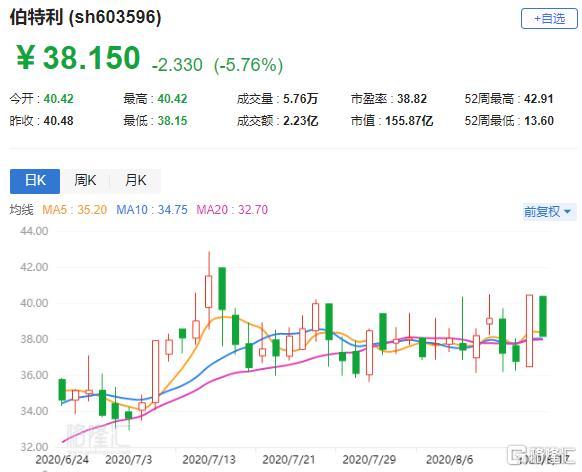Click the percent change (-5.76%)
This screenshot has height=472, width=582.
tap(248, 65)
